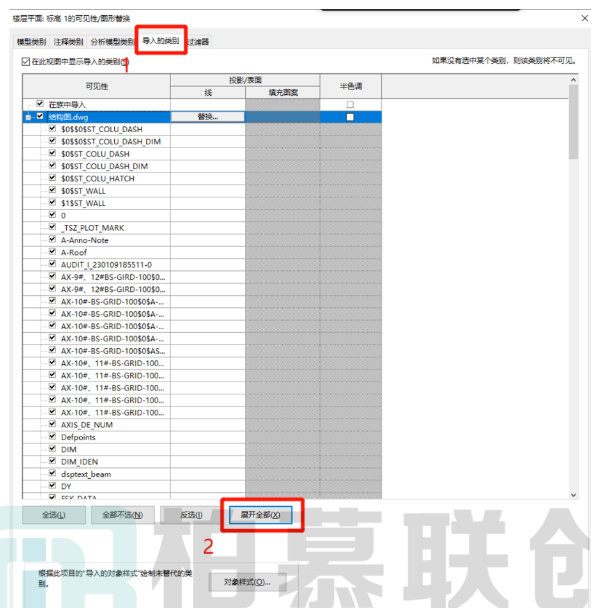The width and height of the screenshot is (591, 608).
Task: Uncheck the $0$ST_COLU_HATCH layer checkbox
Action: [52, 178]
